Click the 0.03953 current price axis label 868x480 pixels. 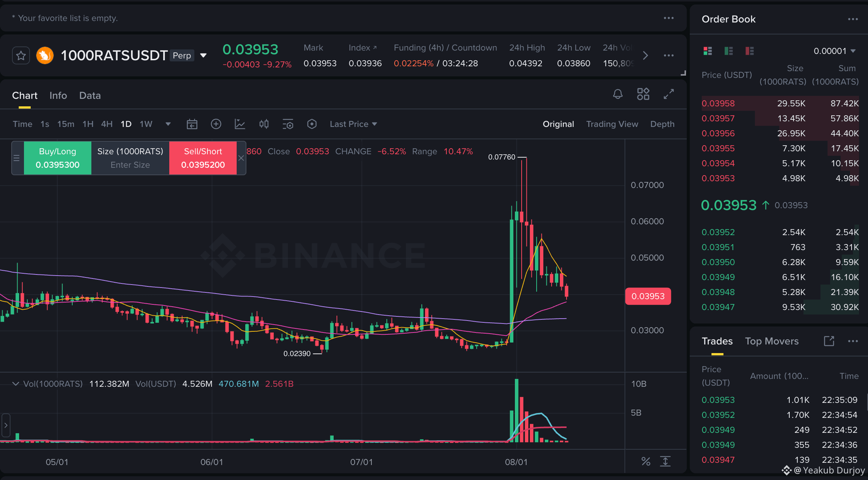[x=648, y=296]
